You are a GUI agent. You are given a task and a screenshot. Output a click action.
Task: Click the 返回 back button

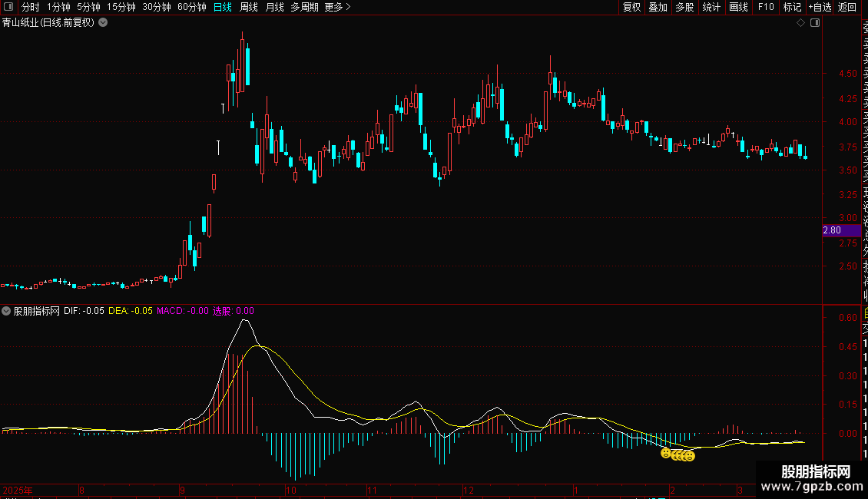coord(847,7)
